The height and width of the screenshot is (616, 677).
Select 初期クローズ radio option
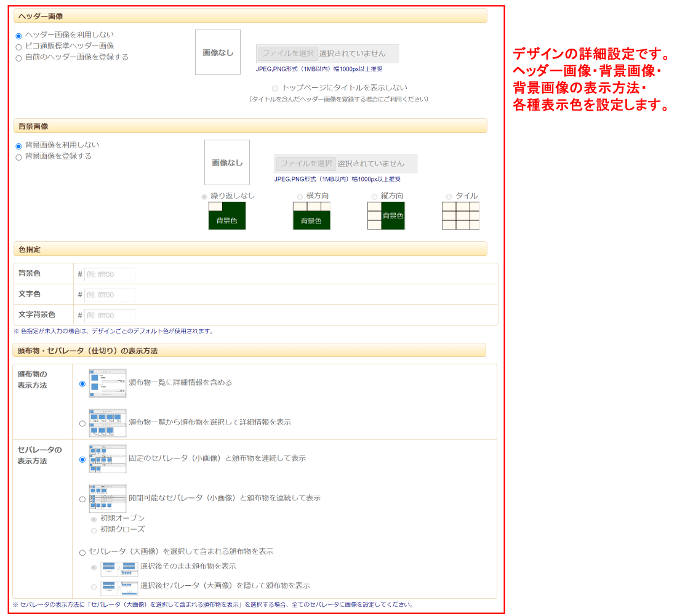tap(94, 530)
